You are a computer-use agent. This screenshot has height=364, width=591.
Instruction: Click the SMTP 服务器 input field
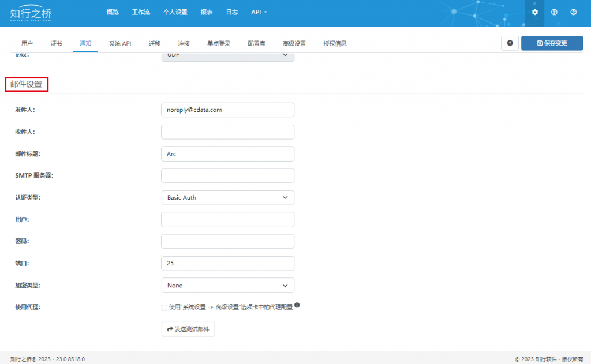pos(227,175)
